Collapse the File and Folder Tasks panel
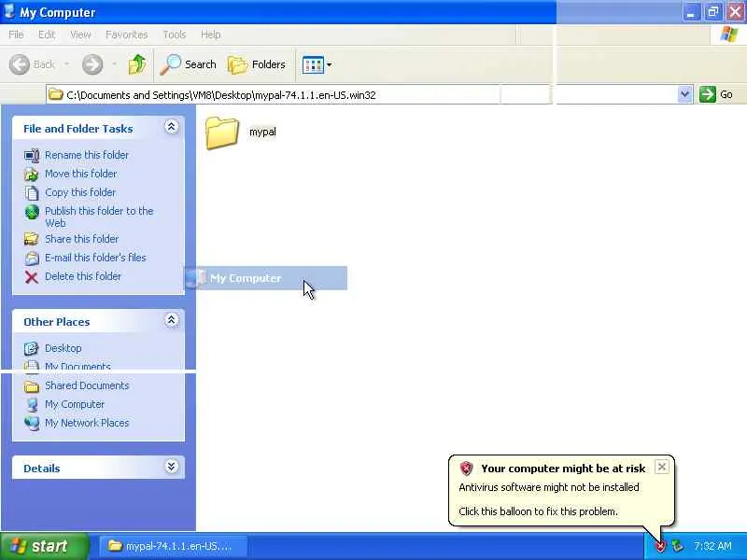Viewport: 747px width, 560px height. click(172, 127)
